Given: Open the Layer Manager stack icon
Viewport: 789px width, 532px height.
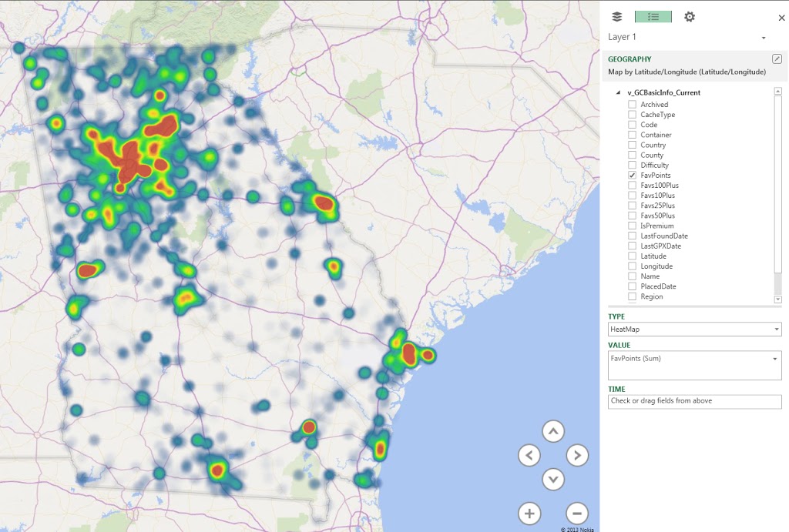Looking at the screenshot, I should pyautogui.click(x=616, y=17).
